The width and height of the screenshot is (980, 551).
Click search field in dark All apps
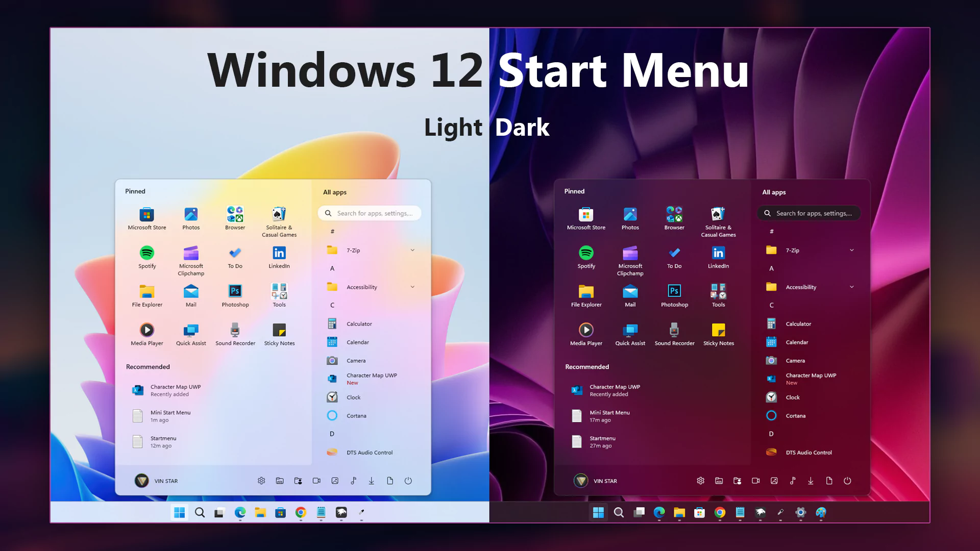tap(808, 213)
